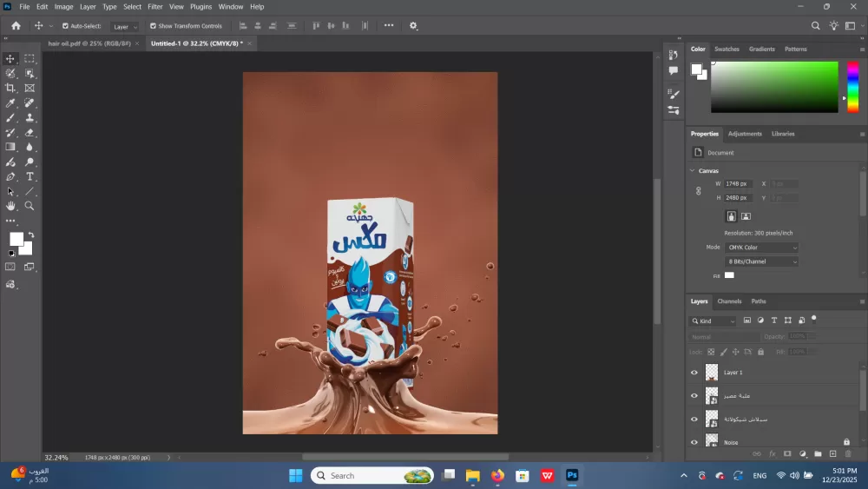Open Move tool preset picker arrow

[x=51, y=26]
